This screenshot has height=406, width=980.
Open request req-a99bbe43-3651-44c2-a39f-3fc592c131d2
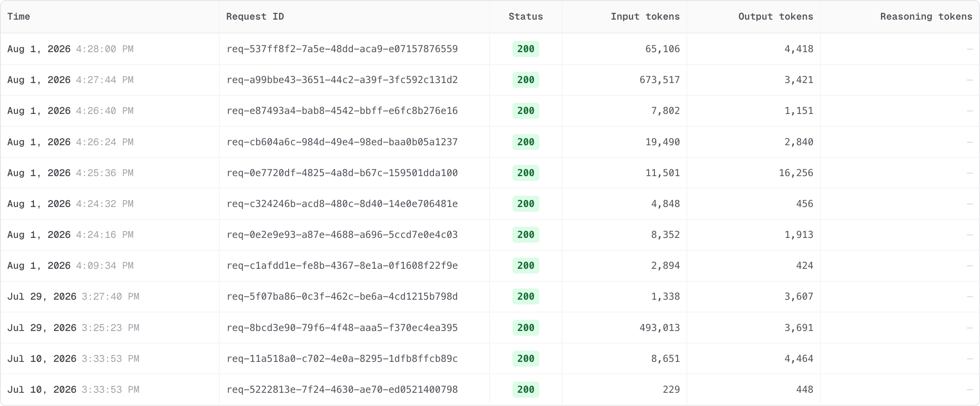(342, 80)
